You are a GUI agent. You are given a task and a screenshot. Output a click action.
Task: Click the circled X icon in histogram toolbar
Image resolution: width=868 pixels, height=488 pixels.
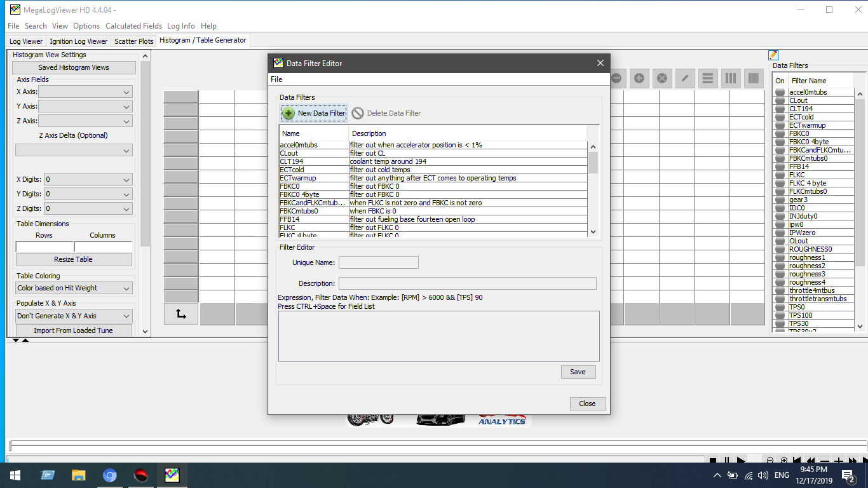point(661,78)
